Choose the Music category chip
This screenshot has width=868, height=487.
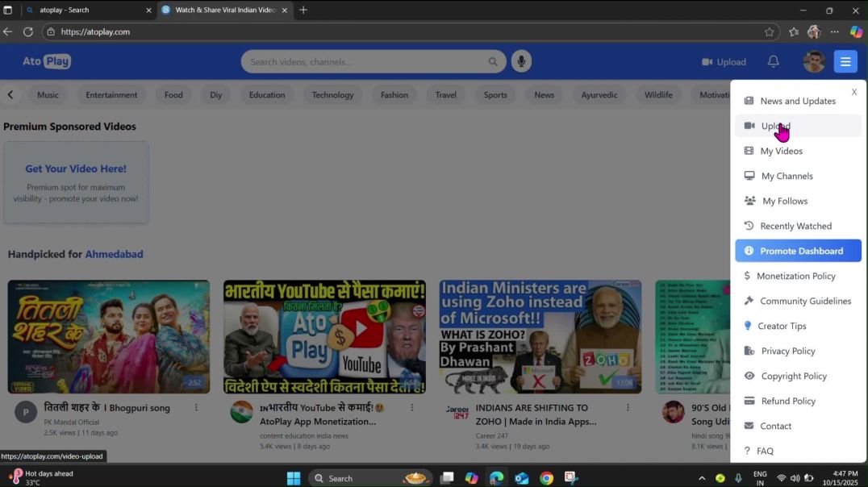(48, 94)
